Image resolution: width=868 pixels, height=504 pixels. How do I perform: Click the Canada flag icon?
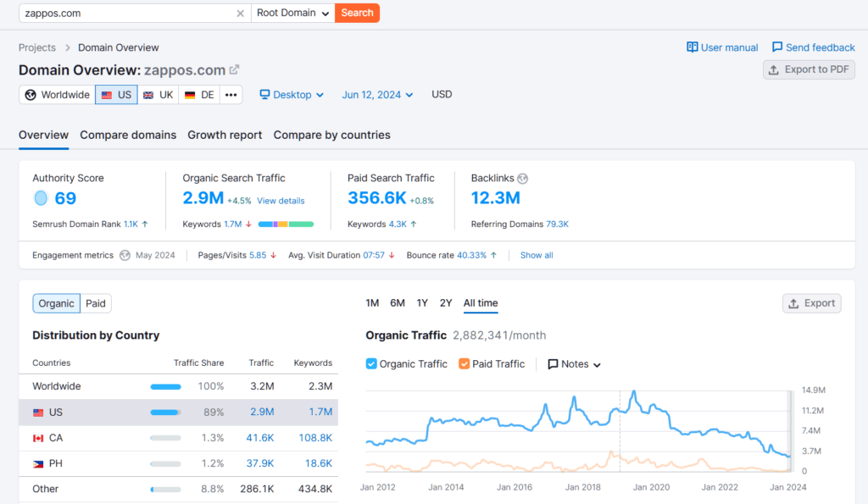(x=38, y=438)
